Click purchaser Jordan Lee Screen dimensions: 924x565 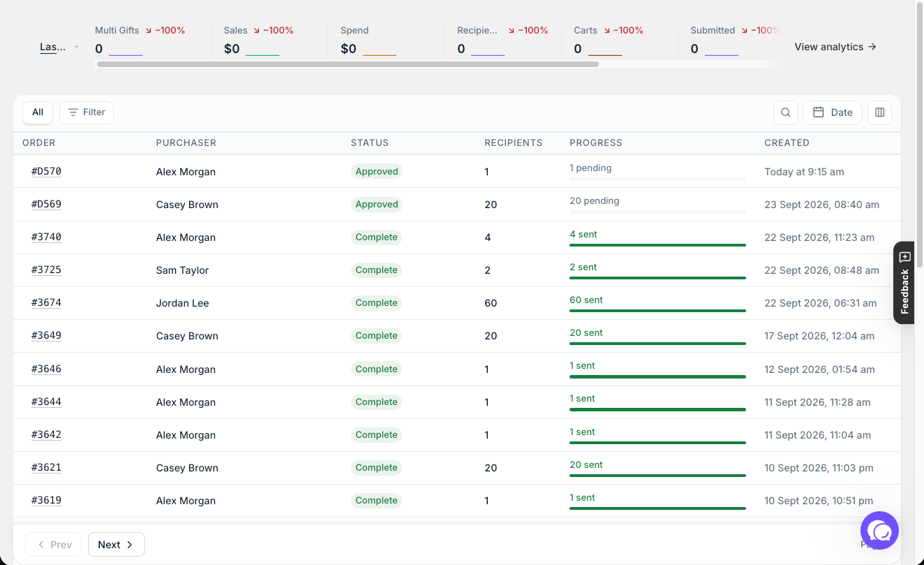pos(182,303)
